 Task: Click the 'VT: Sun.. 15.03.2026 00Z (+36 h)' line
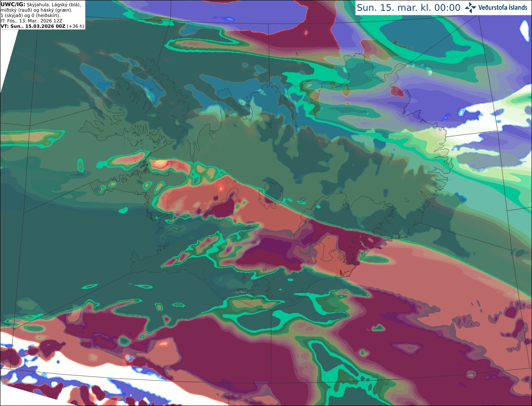(42, 26)
